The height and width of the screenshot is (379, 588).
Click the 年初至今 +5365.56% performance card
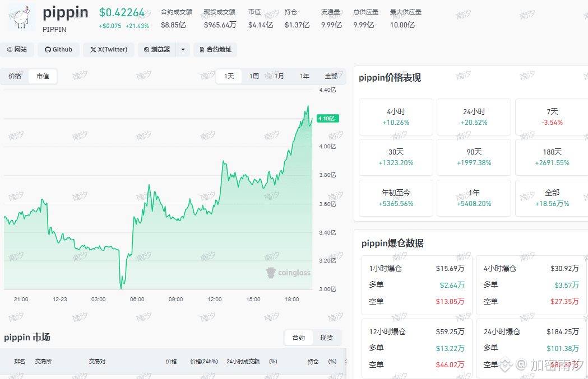[x=396, y=198]
